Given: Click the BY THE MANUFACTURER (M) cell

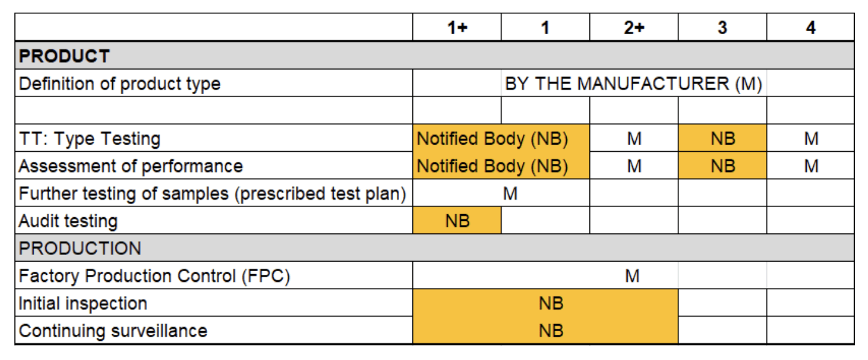Looking at the screenshot, I should point(633,83).
